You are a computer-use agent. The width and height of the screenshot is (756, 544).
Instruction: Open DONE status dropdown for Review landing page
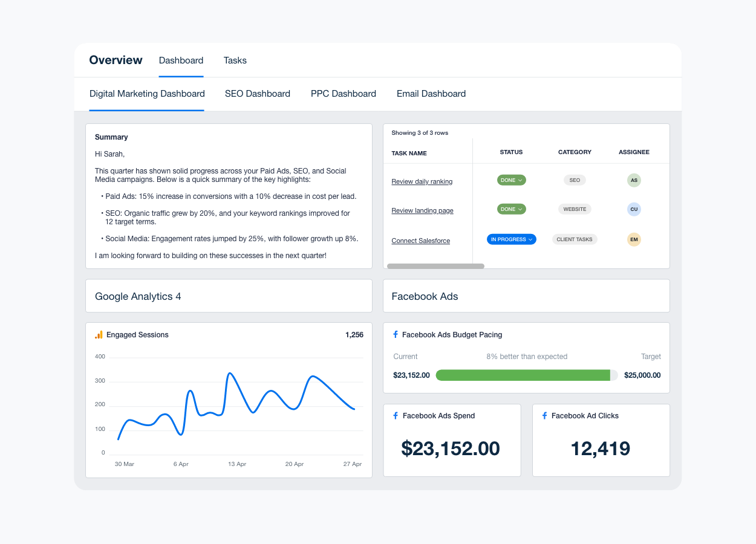[512, 209]
